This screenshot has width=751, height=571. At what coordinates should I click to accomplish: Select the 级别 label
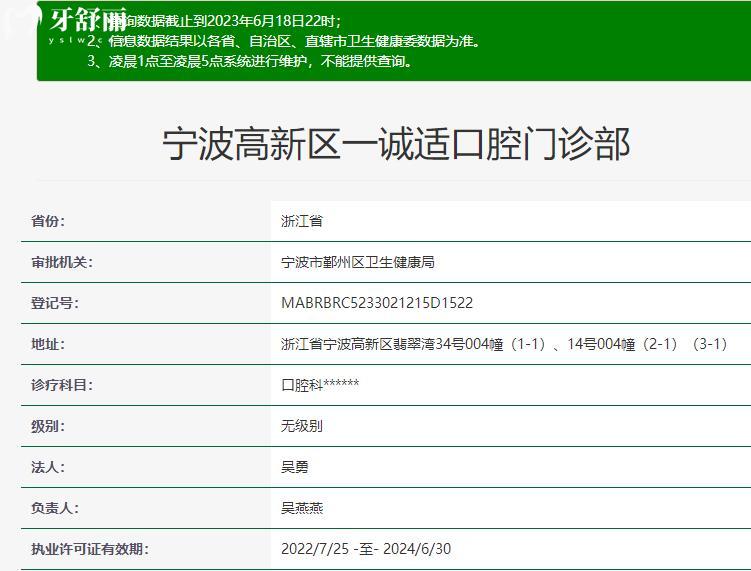[x=48, y=426]
